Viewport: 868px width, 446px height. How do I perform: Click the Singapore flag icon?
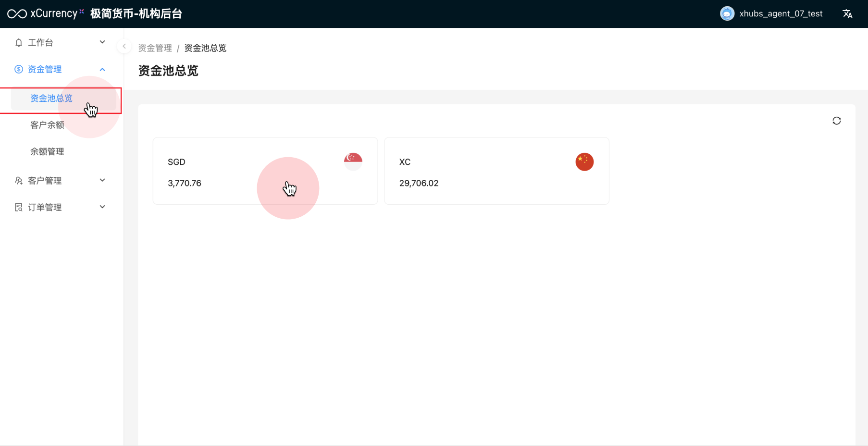coord(353,161)
